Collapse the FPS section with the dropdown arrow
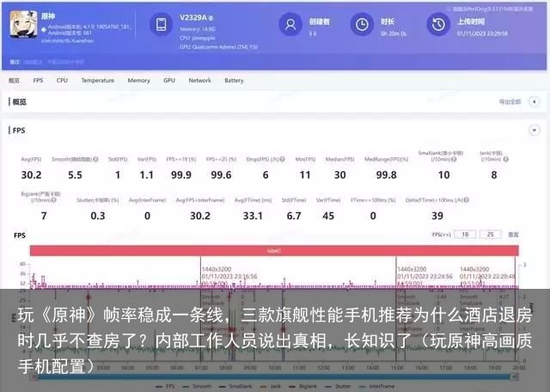Screen dimensions: 550x392 535,130
